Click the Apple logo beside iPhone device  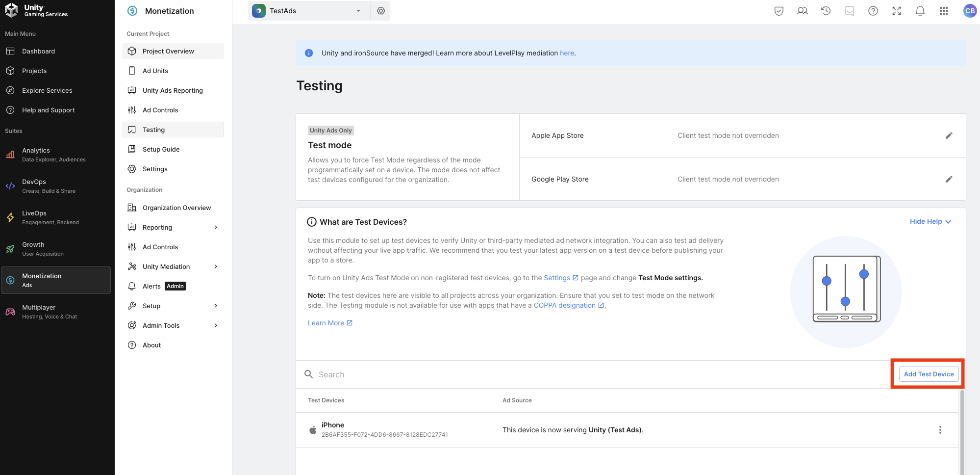[313, 430]
